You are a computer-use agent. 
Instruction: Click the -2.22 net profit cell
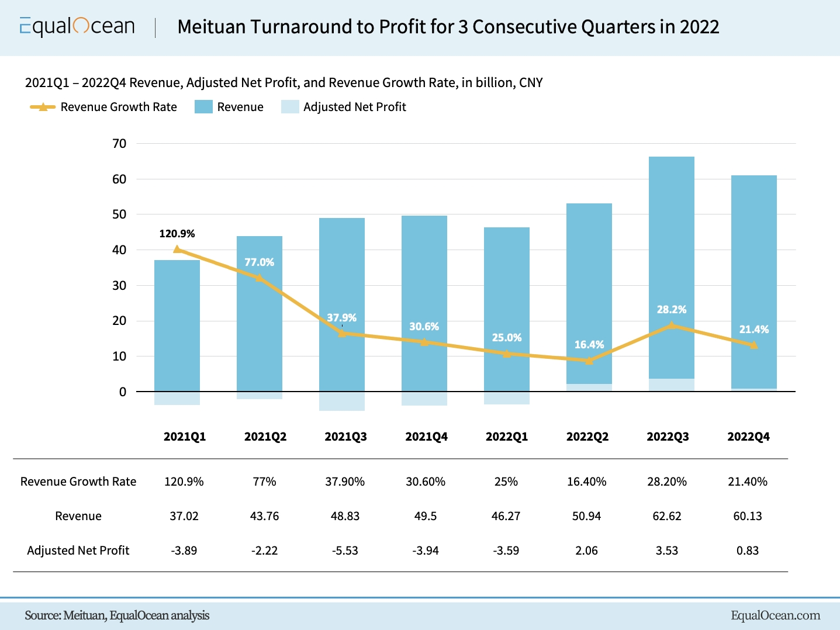265,551
